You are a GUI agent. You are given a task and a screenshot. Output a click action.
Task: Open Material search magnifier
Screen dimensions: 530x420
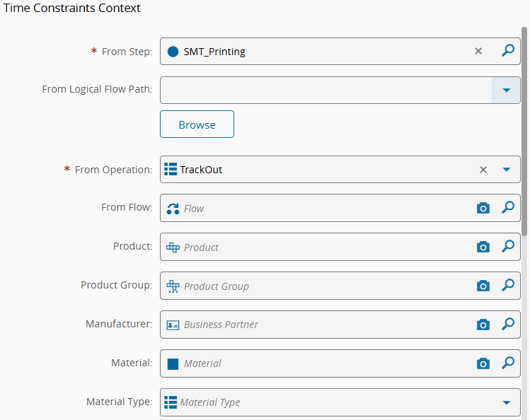[507, 363]
